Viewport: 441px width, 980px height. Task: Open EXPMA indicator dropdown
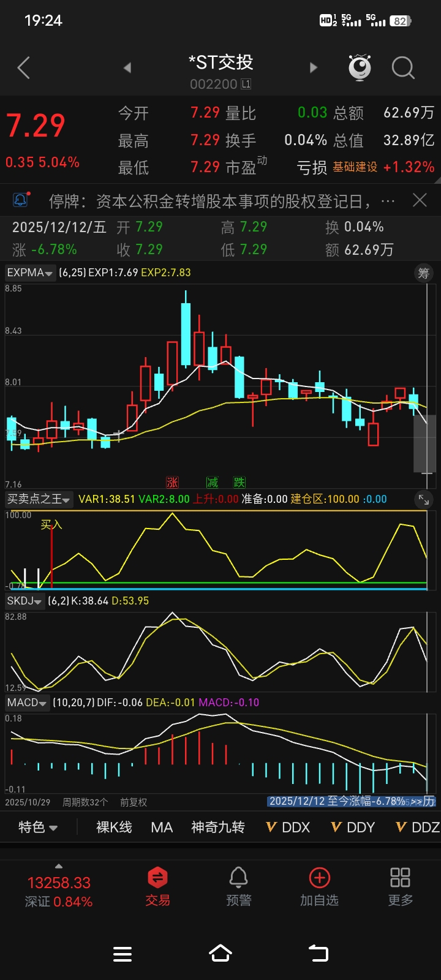(x=30, y=273)
